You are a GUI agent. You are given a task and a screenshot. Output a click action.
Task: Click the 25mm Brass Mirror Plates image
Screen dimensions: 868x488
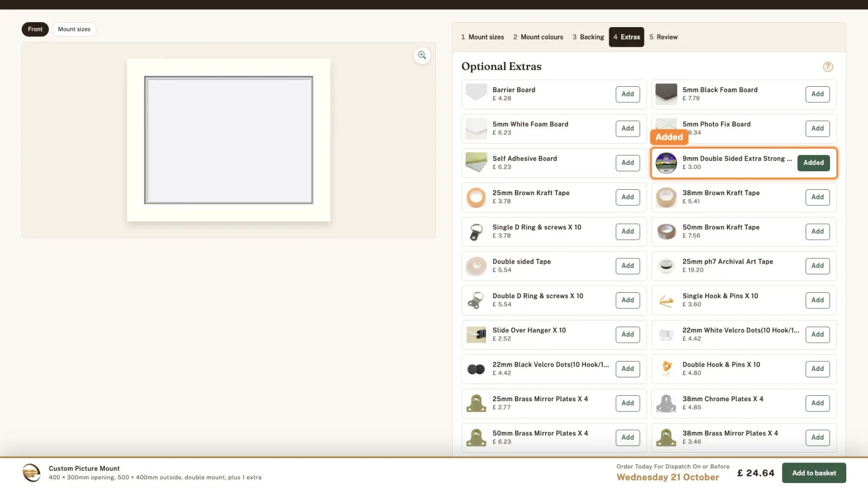[476, 403]
